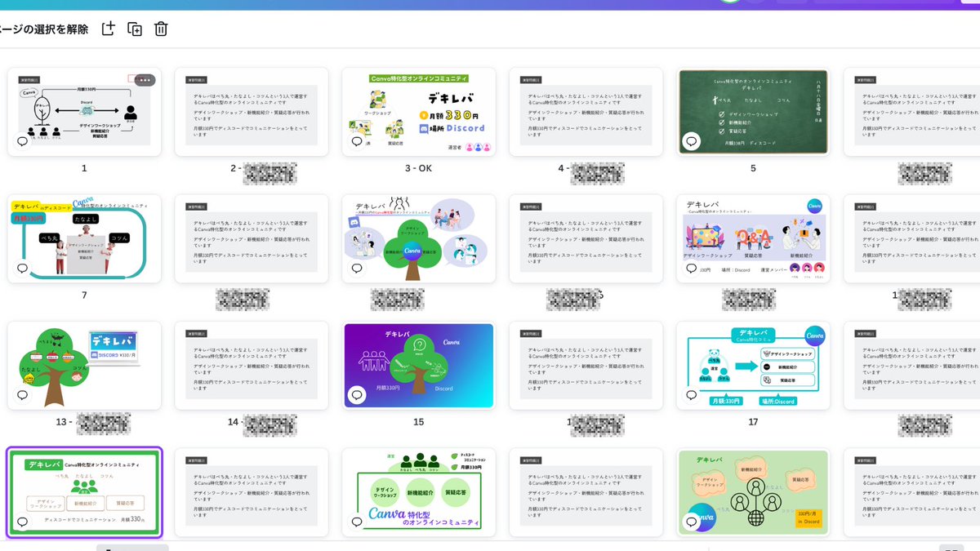Select the text slide labeled 4
The image size is (980, 551).
pos(586,112)
